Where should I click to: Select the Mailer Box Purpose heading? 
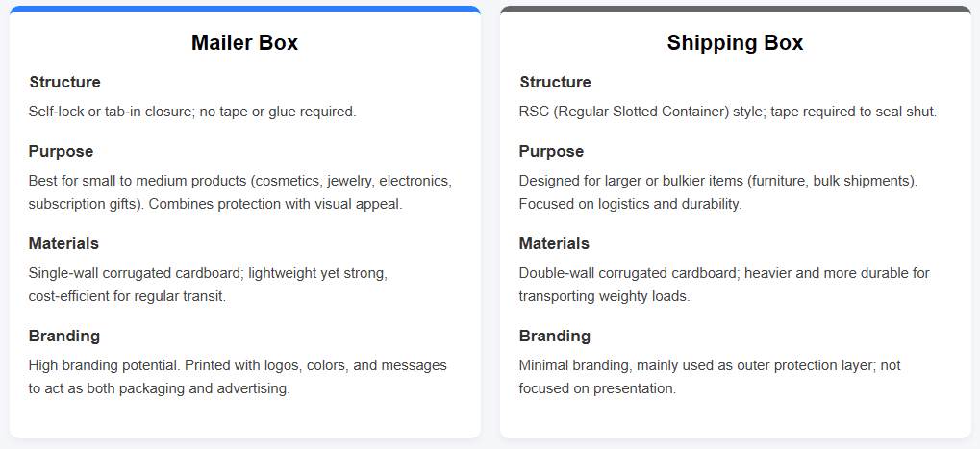point(61,152)
